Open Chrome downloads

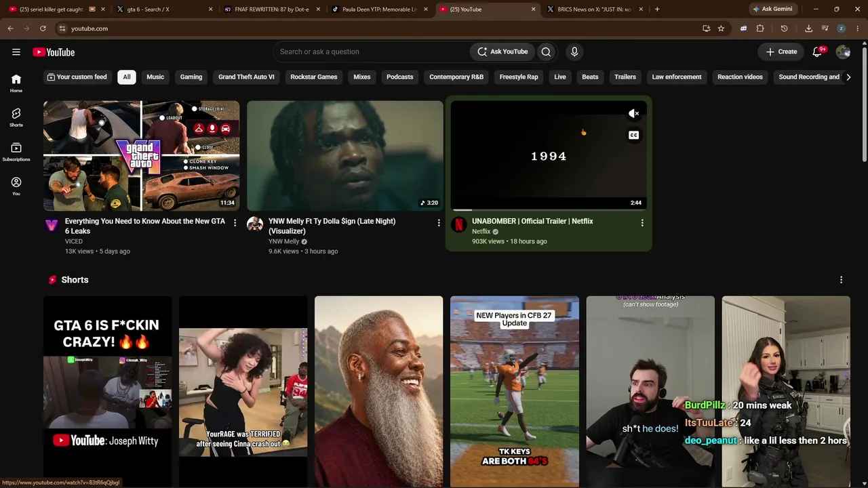click(x=808, y=28)
